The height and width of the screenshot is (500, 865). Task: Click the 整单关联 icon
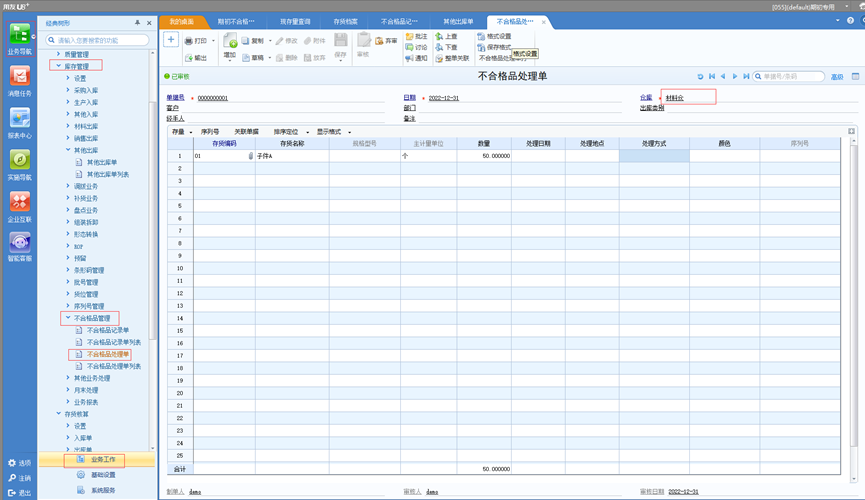pos(439,58)
